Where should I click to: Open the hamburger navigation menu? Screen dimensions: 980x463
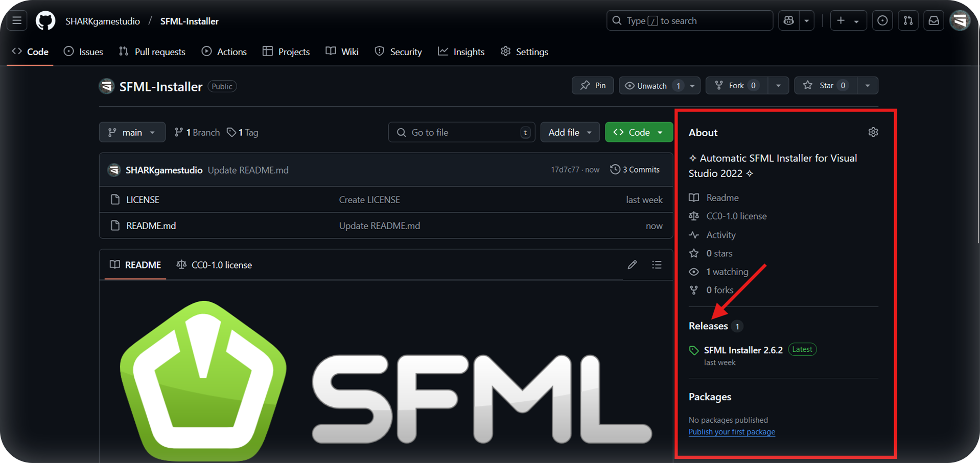point(17,21)
